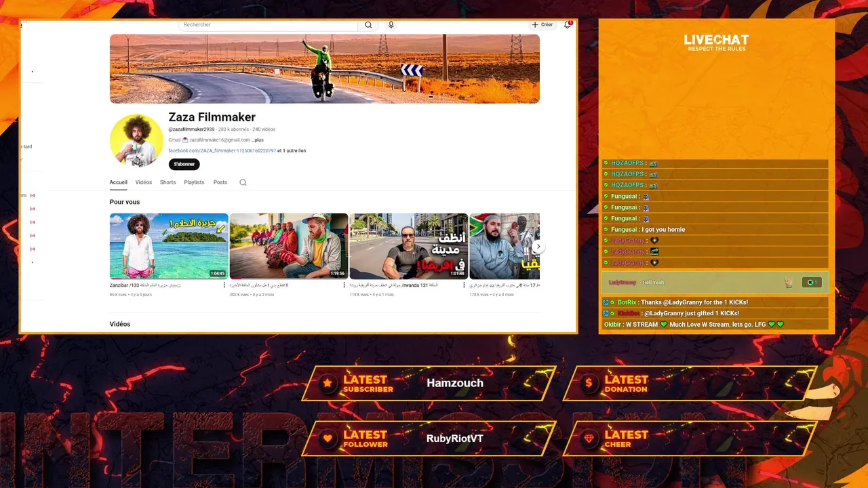Click the channel search magnifier icon
This screenshot has width=868, height=488.
[243, 182]
